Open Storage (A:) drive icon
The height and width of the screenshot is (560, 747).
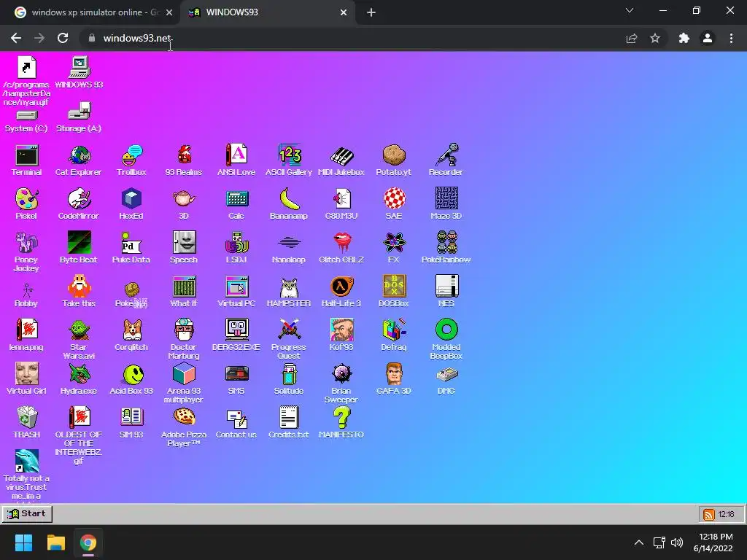point(79,117)
